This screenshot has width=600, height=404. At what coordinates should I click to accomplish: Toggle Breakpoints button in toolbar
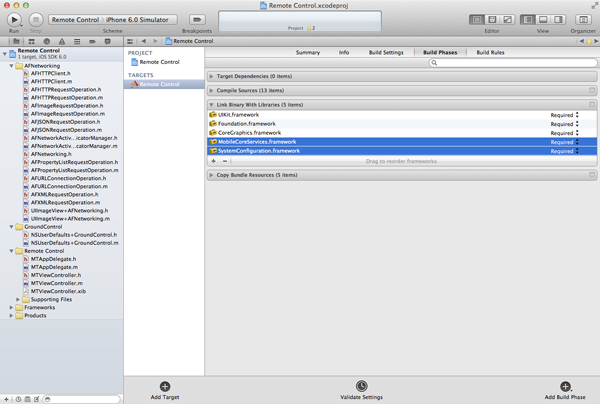[x=197, y=20]
